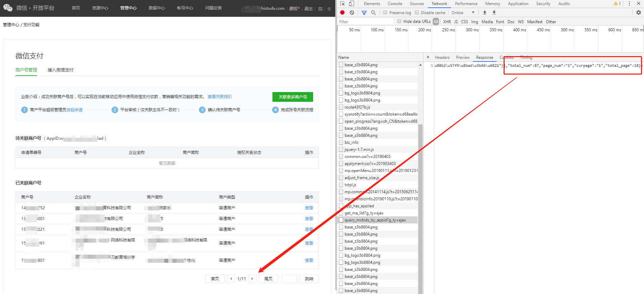Show the request Headers tab
This screenshot has width=644, height=294.
[x=442, y=57]
